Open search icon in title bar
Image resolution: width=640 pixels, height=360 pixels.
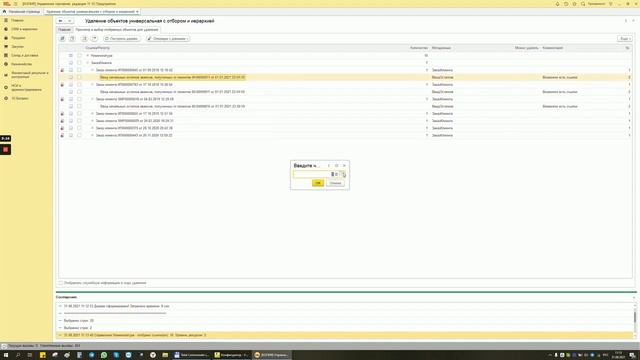pyautogui.click(x=583, y=4)
